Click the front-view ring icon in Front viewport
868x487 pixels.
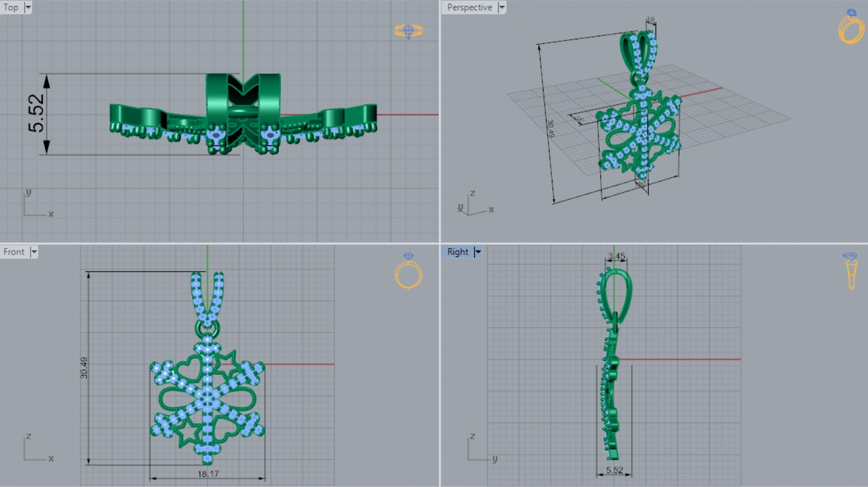click(409, 271)
